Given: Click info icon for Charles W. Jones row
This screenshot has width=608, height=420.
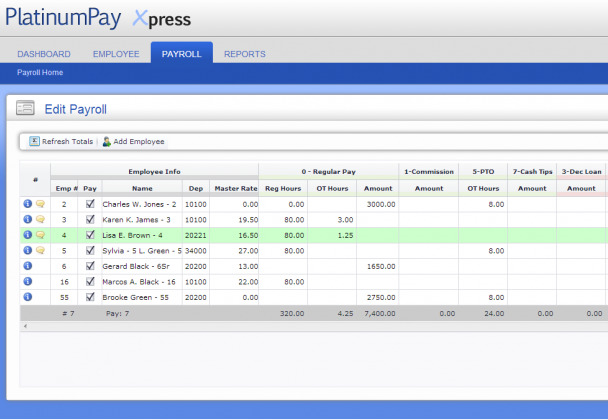Looking at the screenshot, I should (x=28, y=204).
